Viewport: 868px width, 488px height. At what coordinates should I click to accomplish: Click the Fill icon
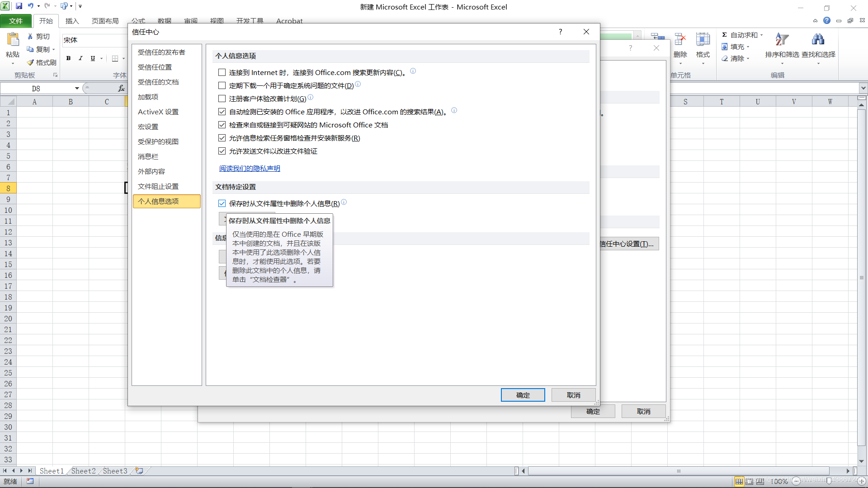click(724, 47)
